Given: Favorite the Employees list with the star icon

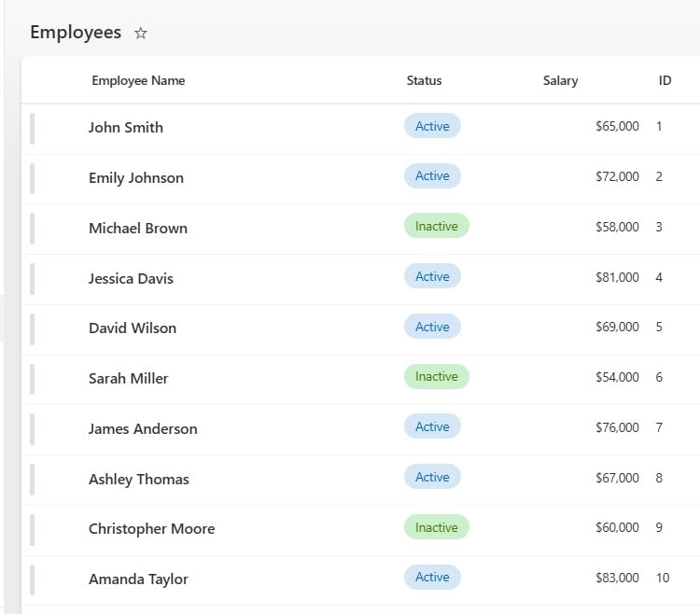Looking at the screenshot, I should tap(141, 33).
